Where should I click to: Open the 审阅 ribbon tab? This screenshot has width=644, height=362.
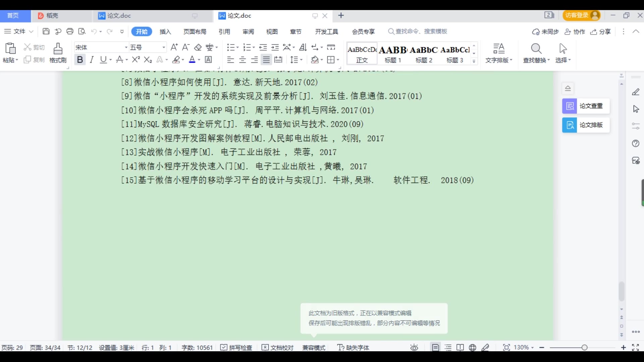[x=248, y=32]
